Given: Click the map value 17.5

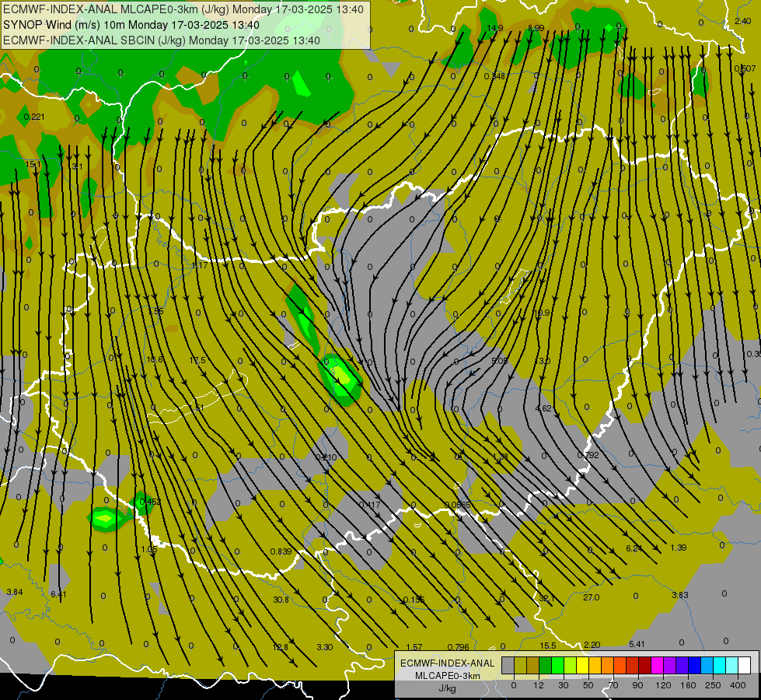Looking at the screenshot, I should pos(197,360).
